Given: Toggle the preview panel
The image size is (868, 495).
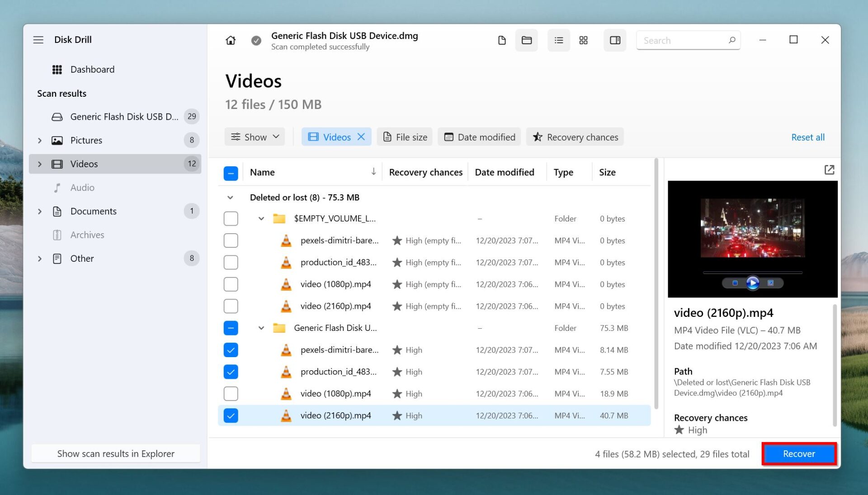Looking at the screenshot, I should tap(615, 40).
